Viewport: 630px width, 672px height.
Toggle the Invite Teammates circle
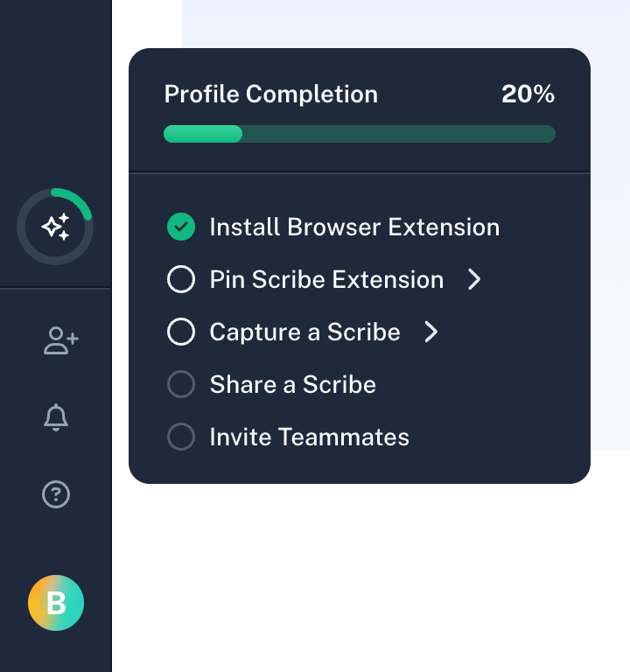(181, 437)
